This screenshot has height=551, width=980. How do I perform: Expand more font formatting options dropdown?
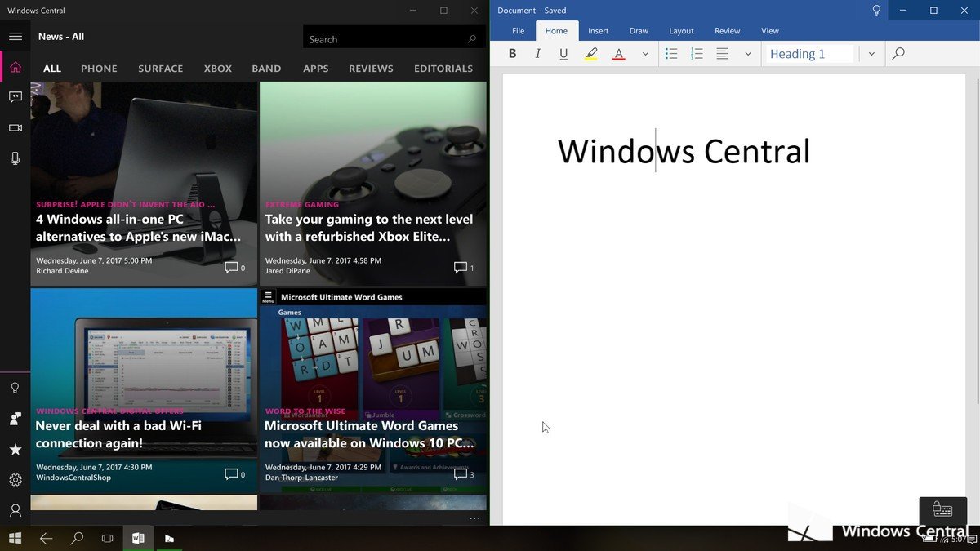point(645,54)
